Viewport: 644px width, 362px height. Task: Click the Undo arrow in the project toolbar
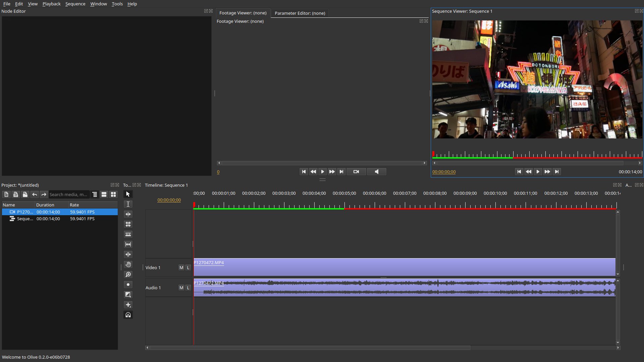34,194
